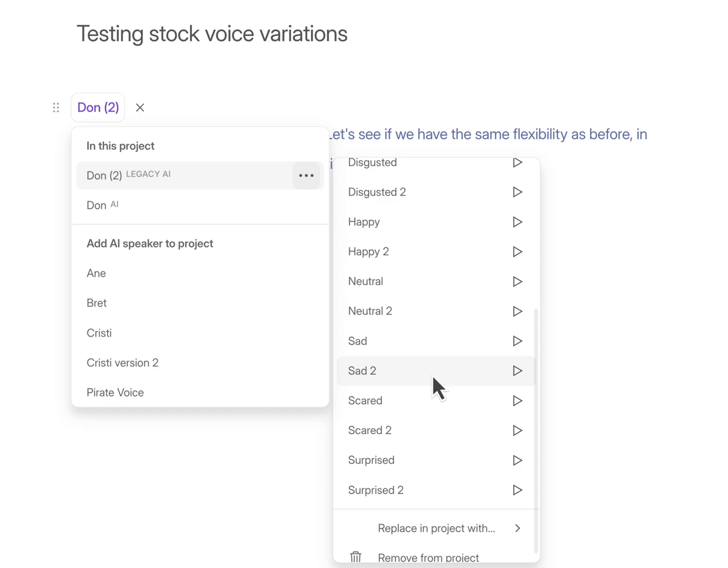This screenshot has width=728, height=568.
Task: Choose Cristi version 2 speaker
Action: click(122, 363)
